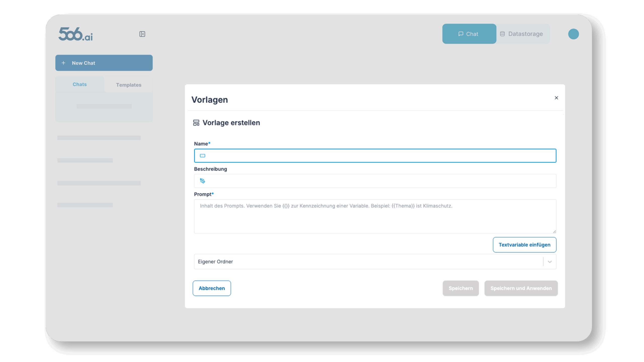644x362 pixels.
Task: Start a New Chat
Action: (104, 63)
